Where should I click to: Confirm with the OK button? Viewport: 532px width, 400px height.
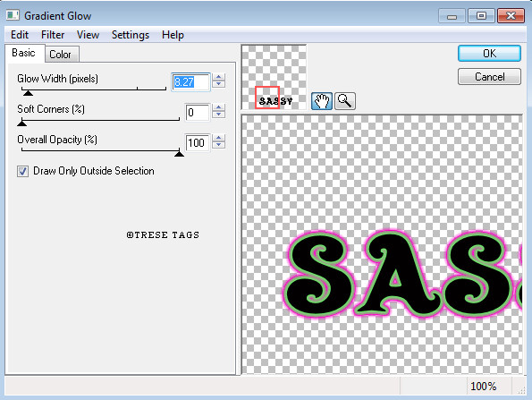(x=489, y=54)
